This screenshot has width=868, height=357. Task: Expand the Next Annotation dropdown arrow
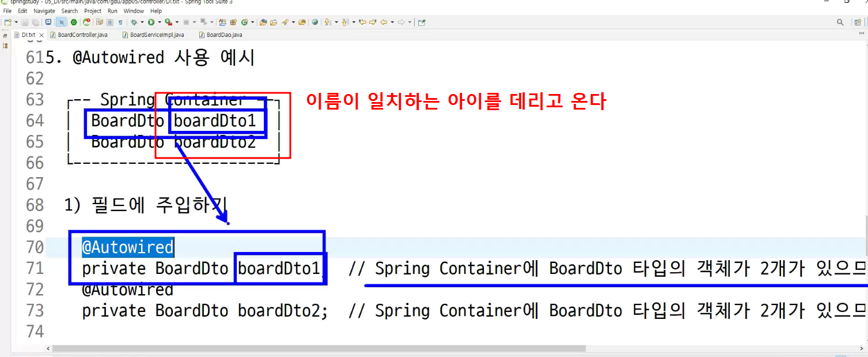coord(336,22)
